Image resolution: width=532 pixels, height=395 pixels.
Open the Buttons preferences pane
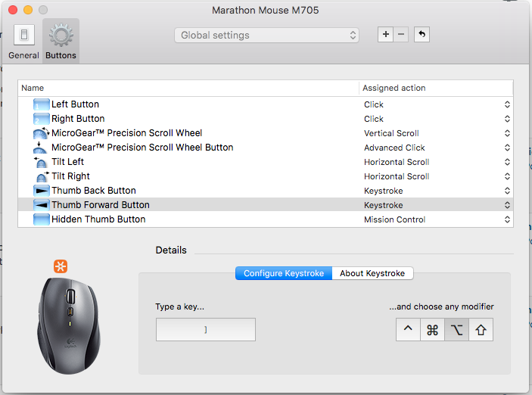pos(61,42)
